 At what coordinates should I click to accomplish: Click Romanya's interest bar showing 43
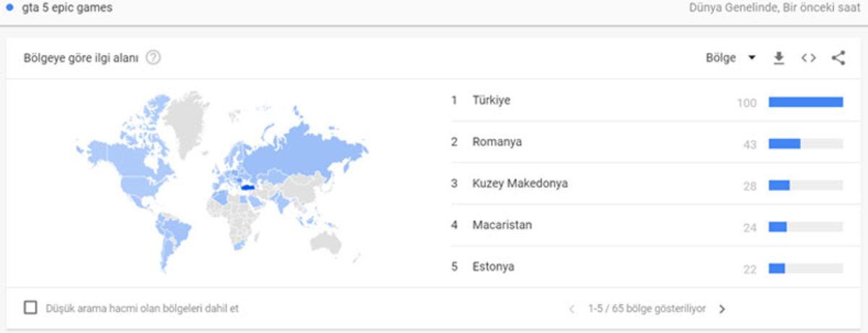[784, 143]
